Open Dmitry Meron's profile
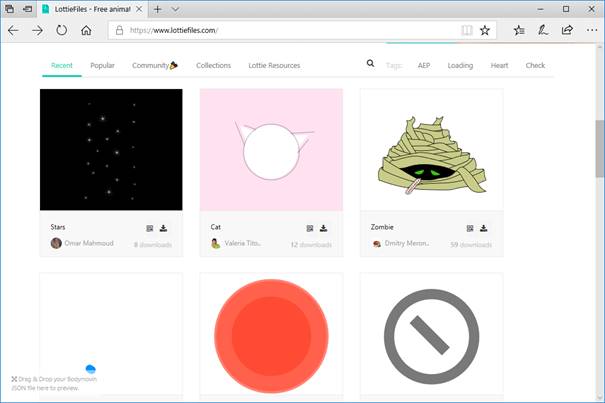The image size is (605, 403). coord(407,243)
